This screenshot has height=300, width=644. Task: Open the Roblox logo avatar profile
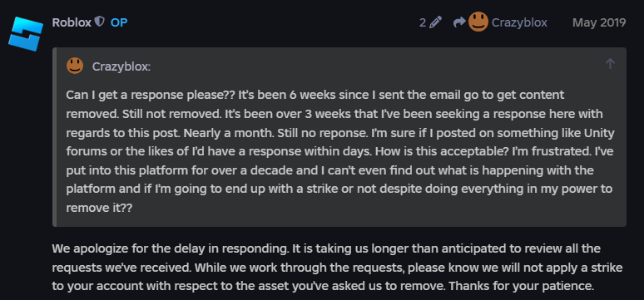pos(26,34)
